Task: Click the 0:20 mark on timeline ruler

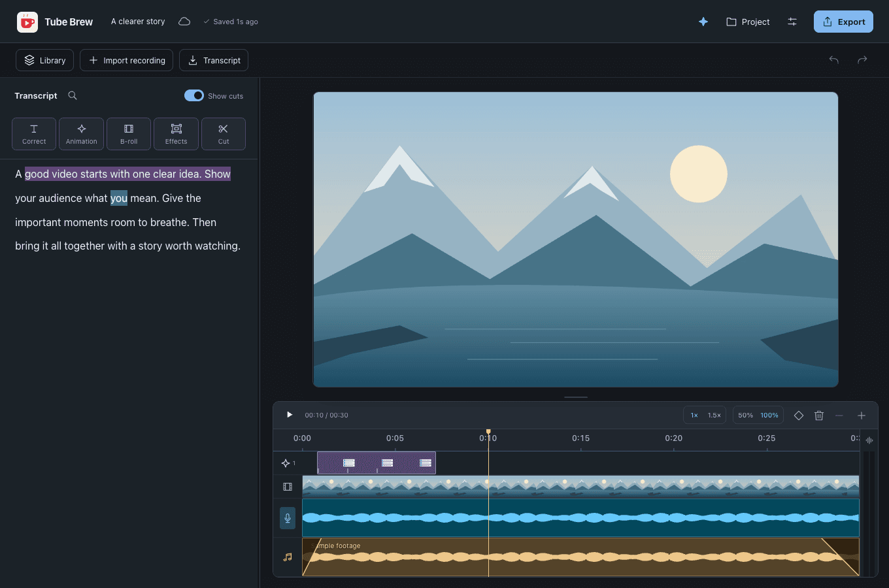Action: [674, 438]
